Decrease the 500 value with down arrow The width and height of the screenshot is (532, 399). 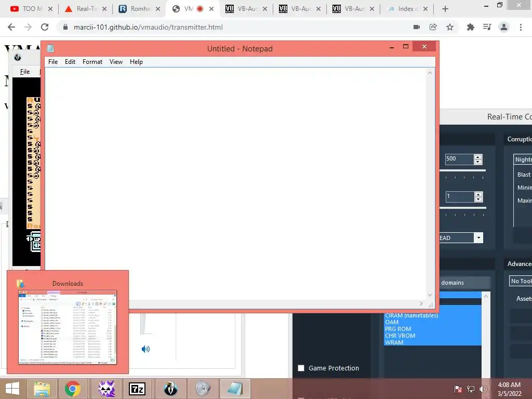click(478, 162)
